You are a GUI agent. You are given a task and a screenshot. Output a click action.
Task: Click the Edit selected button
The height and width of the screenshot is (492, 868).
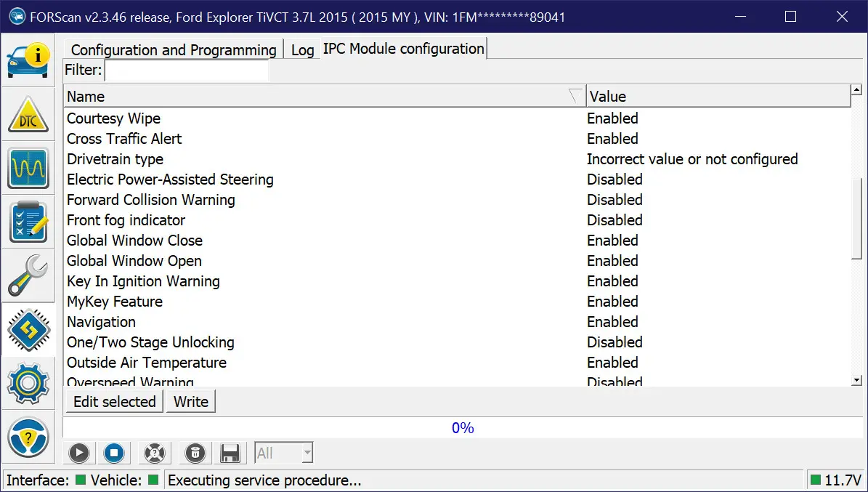115,402
